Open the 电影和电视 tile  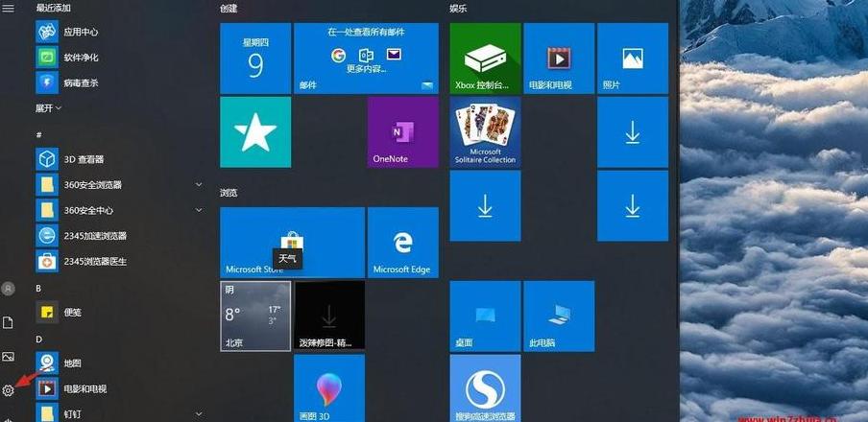[x=559, y=59]
